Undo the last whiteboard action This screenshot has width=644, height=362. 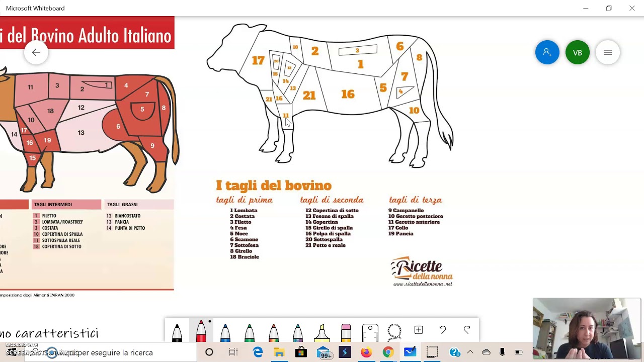[443, 330]
